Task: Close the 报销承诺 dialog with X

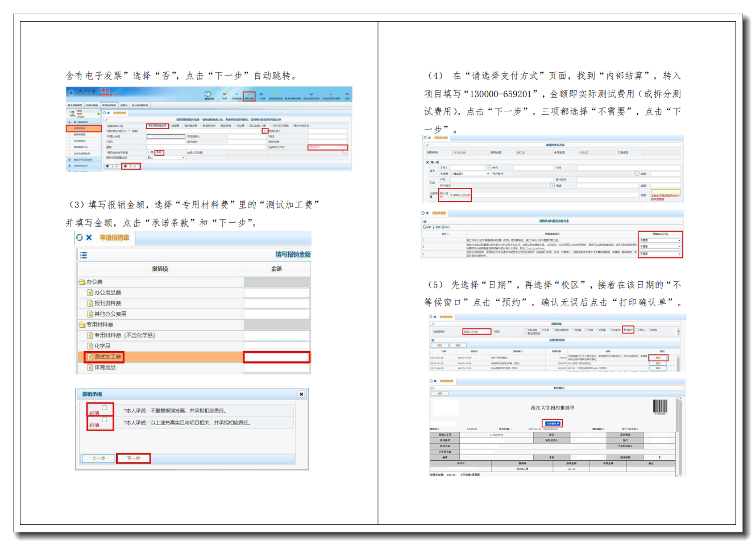Action: (x=301, y=394)
